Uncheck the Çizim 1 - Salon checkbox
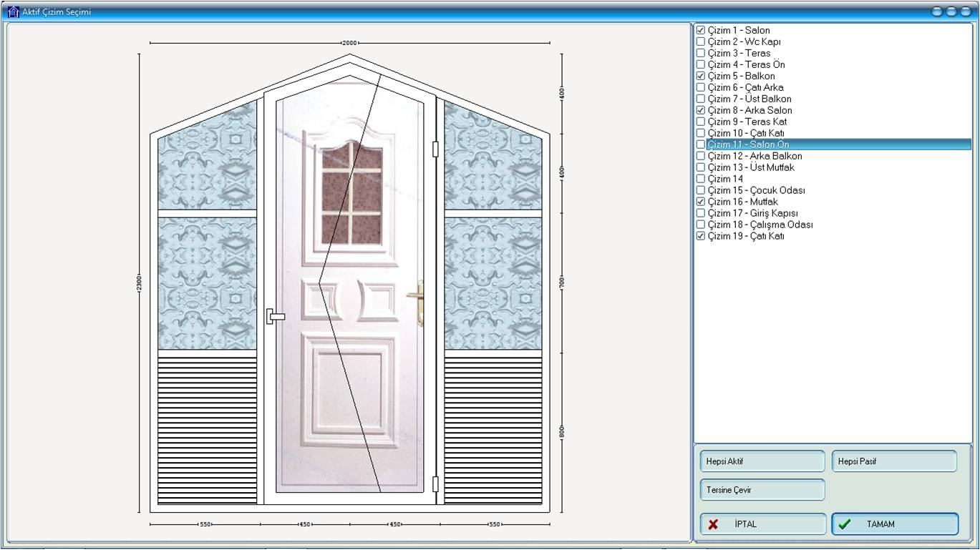Screen dimensions: 980x550 701,30
